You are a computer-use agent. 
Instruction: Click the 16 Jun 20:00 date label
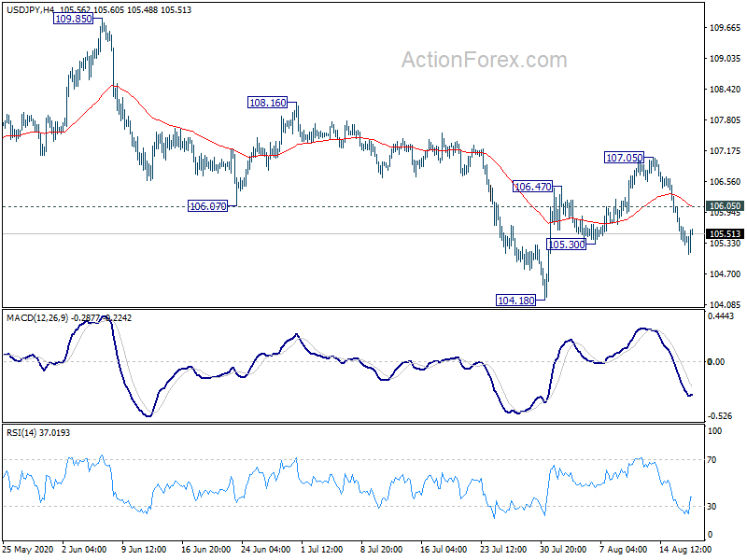tap(205, 549)
